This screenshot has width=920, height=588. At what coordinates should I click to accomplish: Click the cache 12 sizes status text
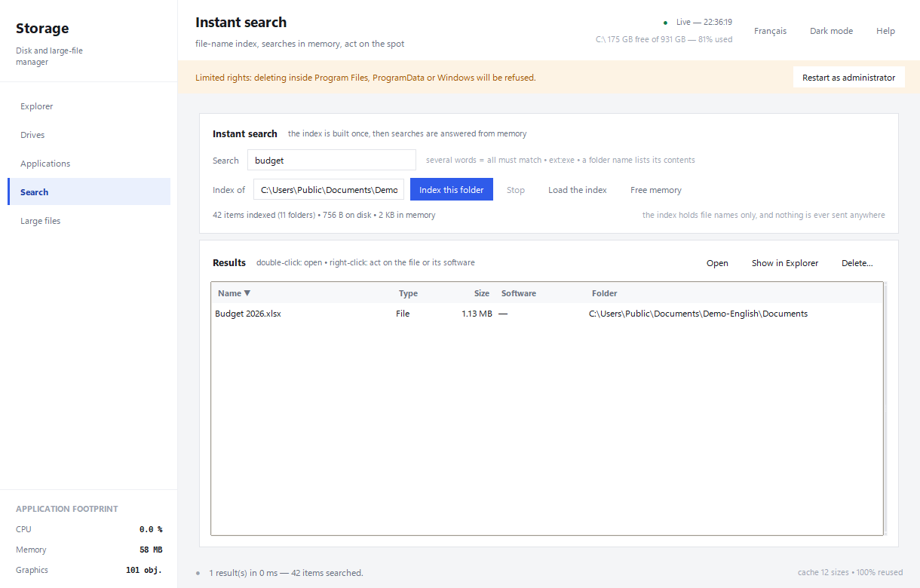(x=850, y=572)
